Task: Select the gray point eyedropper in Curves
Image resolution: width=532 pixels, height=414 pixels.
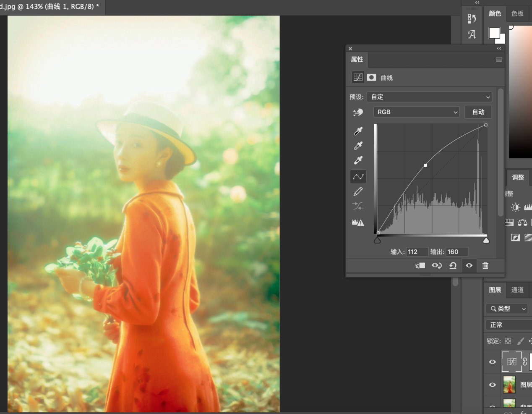Action: tap(358, 146)
